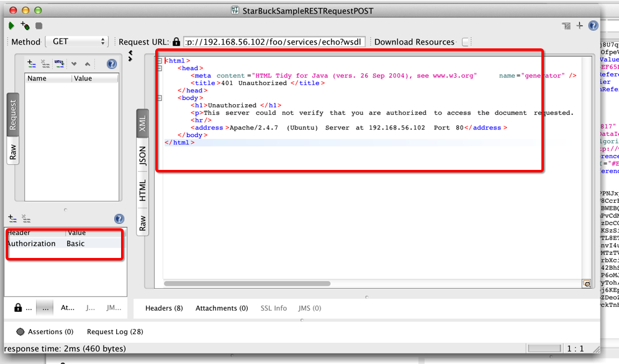The height and width of the screenshot is (364, 619).
Task: Toggle the move parameter up arrow
Action: [x=88, y=63]
